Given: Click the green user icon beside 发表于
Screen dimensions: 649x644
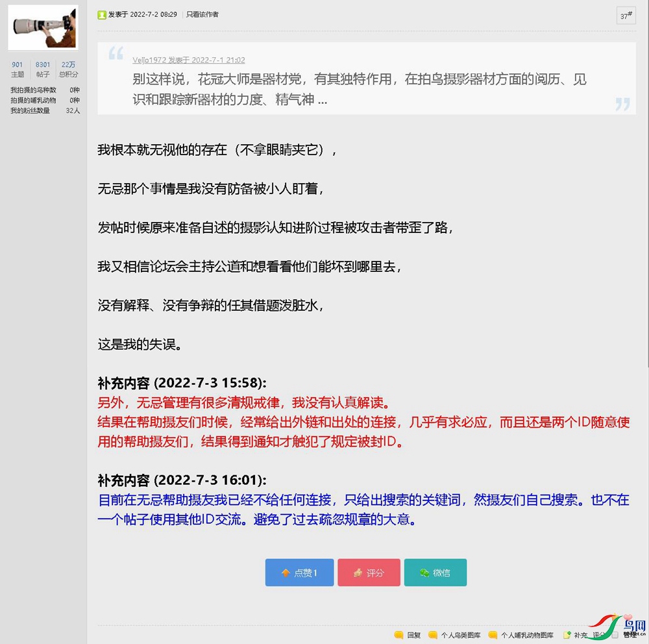Looking at the screenshot, I should (x=102, y=15).
